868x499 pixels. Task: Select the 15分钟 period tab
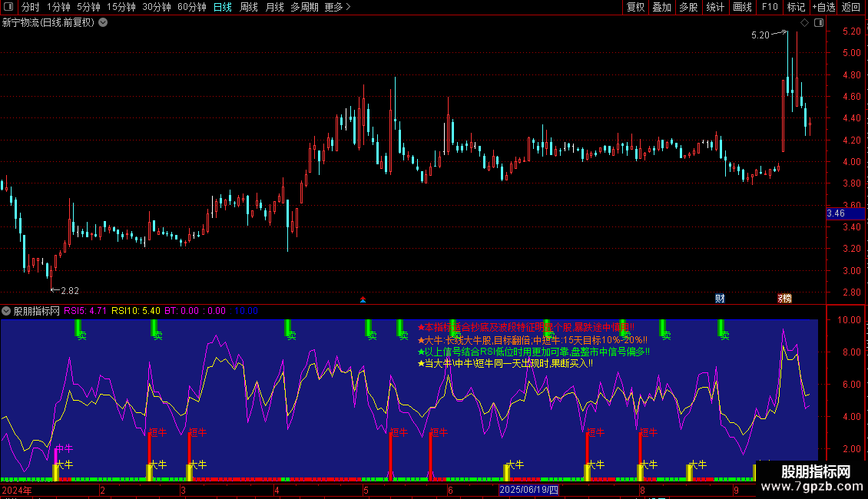[121, 7]
